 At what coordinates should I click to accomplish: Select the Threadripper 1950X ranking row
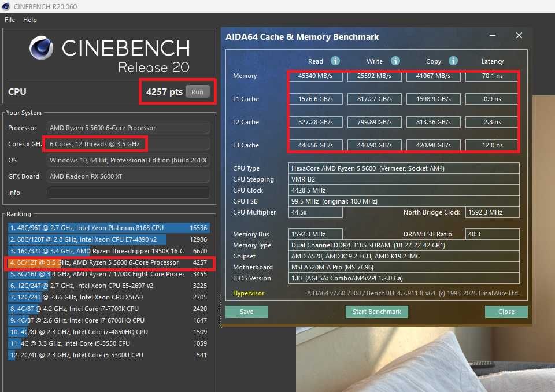pos(109,251)
